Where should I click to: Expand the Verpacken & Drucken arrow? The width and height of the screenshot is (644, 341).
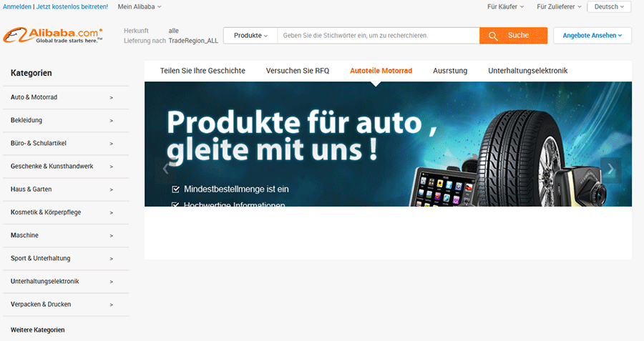point(112,305)
